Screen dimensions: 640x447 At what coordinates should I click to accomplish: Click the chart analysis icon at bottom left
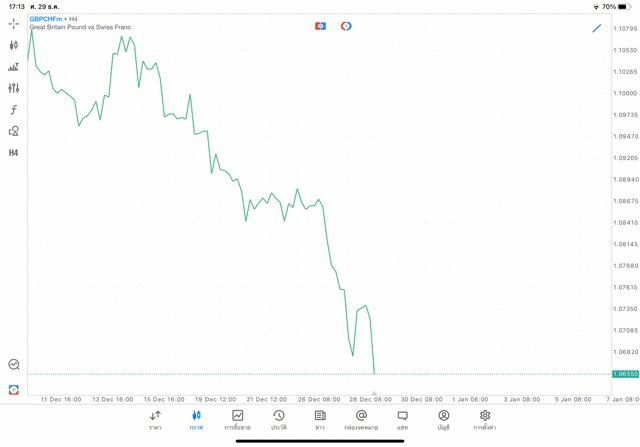click(13, 365)
